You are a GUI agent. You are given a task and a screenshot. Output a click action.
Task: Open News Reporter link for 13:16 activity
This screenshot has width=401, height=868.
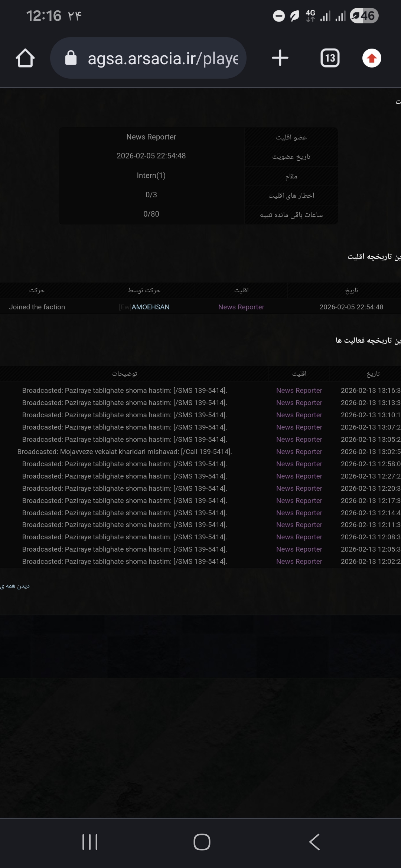coord(299,391)
